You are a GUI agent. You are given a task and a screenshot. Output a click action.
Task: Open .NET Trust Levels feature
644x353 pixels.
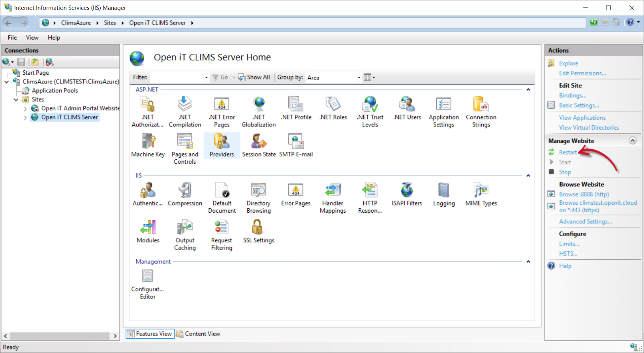click(x=370, y=112)
